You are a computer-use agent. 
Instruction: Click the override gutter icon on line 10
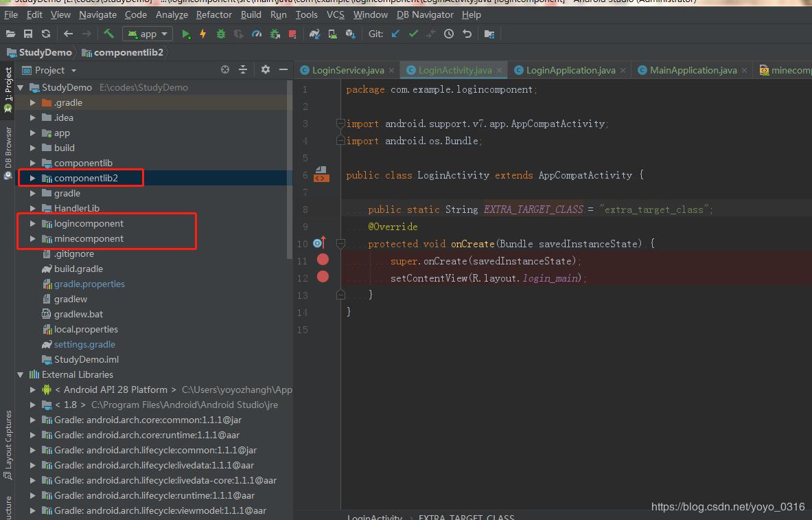[x=320, y=242]
